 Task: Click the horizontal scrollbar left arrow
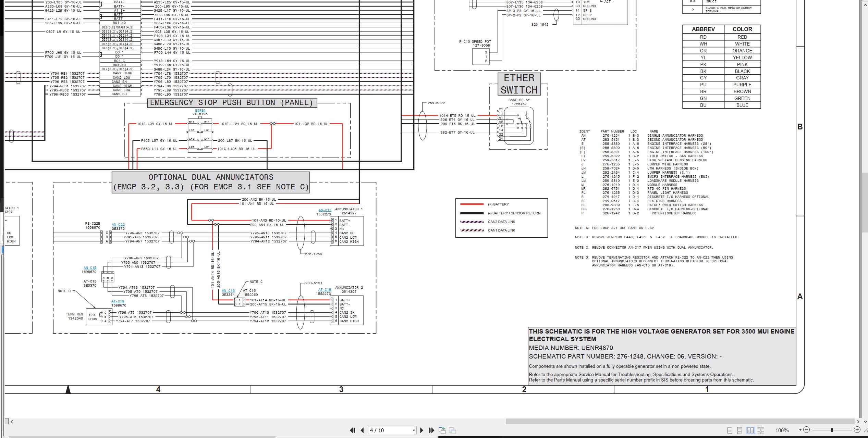click(x=12, y=422)
